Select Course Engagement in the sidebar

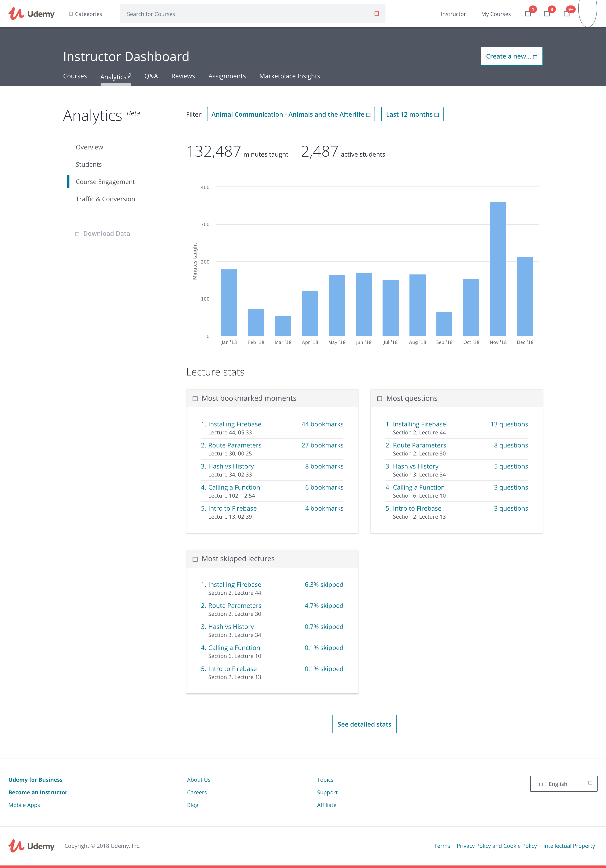click(105, 182)
